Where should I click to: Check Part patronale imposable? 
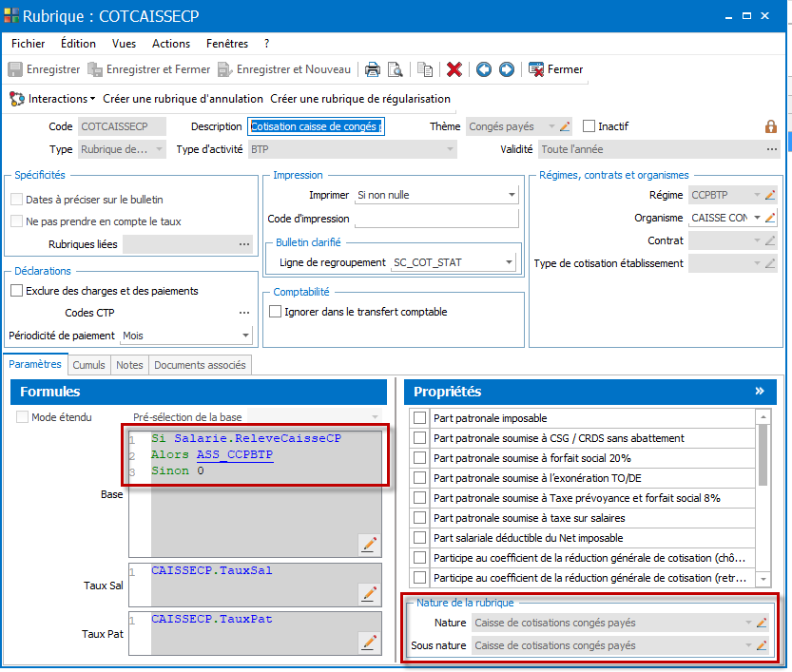coord(419,418)
